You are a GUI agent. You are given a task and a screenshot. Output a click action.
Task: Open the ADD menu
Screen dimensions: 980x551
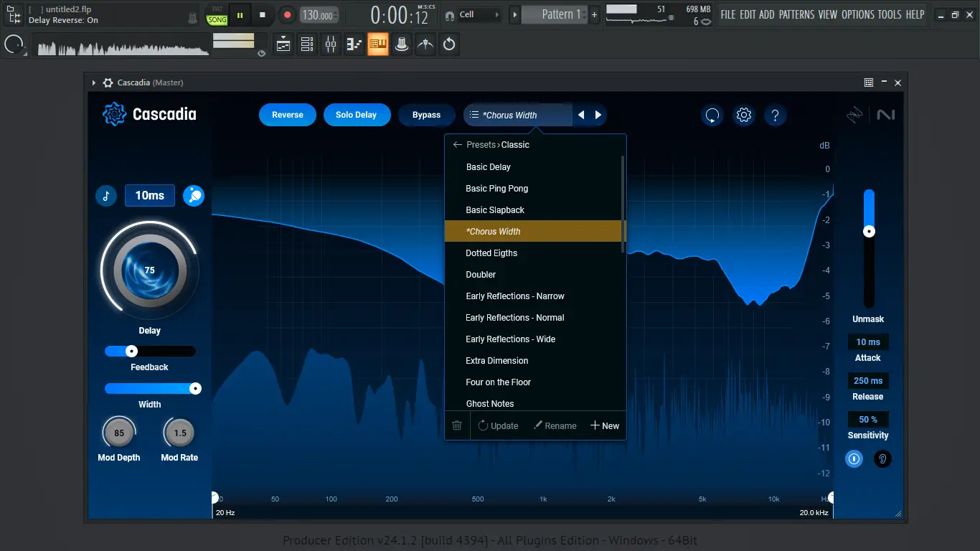pyautogui.click(x=767, y=14)
